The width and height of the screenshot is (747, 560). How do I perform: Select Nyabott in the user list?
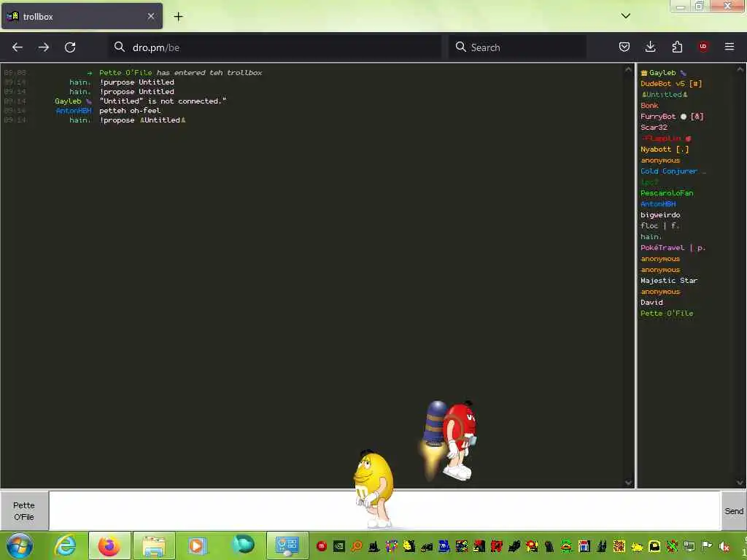click(665, 149)
